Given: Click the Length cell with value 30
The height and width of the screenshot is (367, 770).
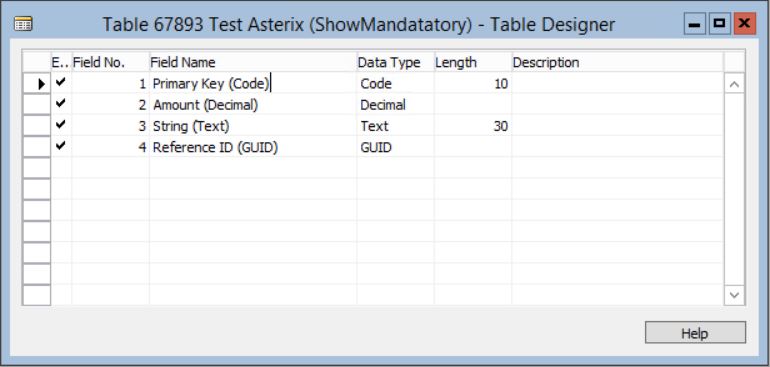Looking at the screenshot, I should tap(472, 126).
